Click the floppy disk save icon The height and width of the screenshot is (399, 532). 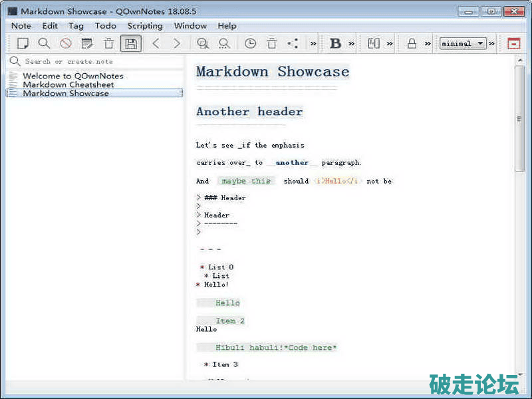[x=131, y=44]
